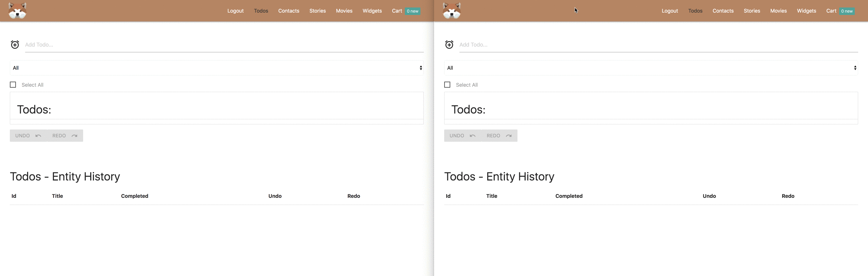The height and width of the screenshot is (276, 868).
Task: Click the Title column header in right window
Action: [492, 196]
